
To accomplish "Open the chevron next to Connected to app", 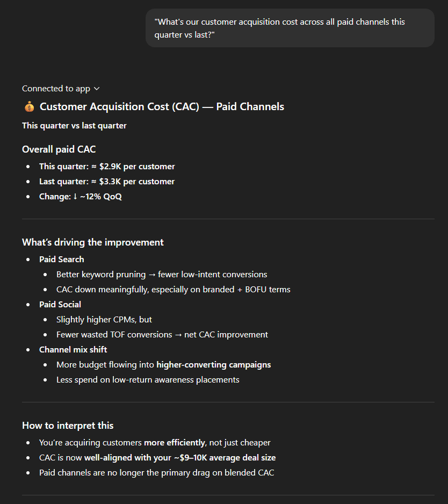I will click(96, 88).
